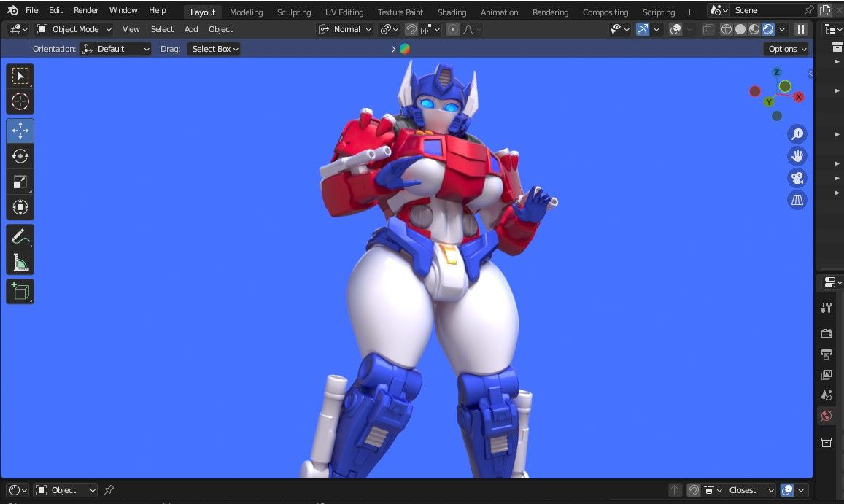Viewport: 844px width, 504px height.
Task: Open the Output properties tab
Action: (x=826, y=354)
